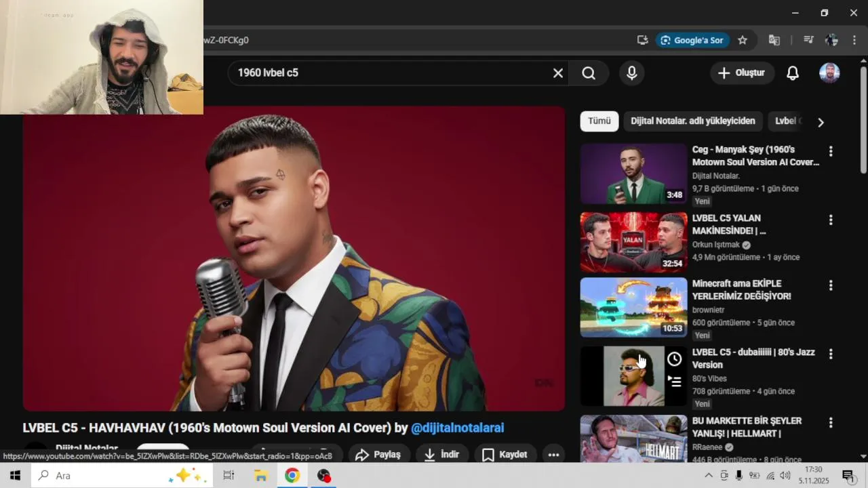Open battery status tray icon
868x488 pixels.
pyautogui.click(x=754, y=475)
